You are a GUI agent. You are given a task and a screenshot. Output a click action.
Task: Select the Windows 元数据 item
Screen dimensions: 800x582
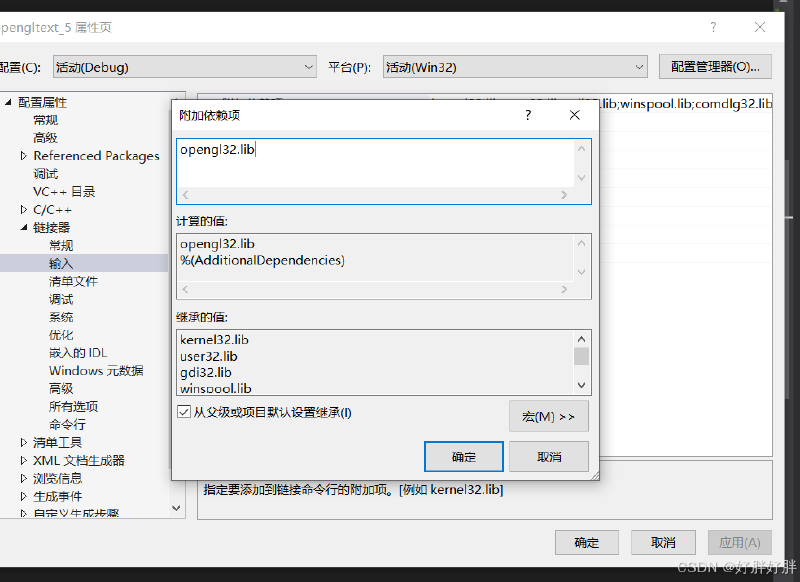point(96,370)
